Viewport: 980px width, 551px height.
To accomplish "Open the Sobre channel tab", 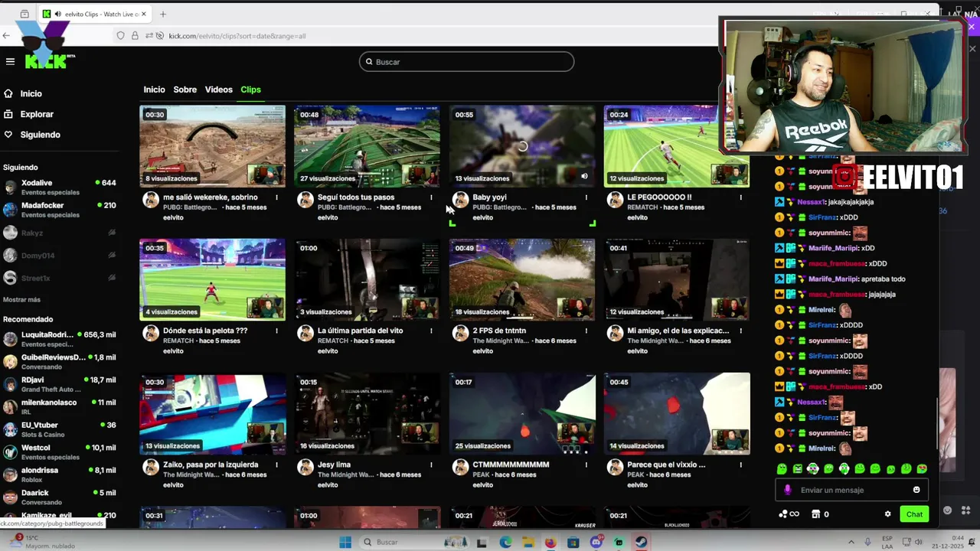I will coord(185,90).
